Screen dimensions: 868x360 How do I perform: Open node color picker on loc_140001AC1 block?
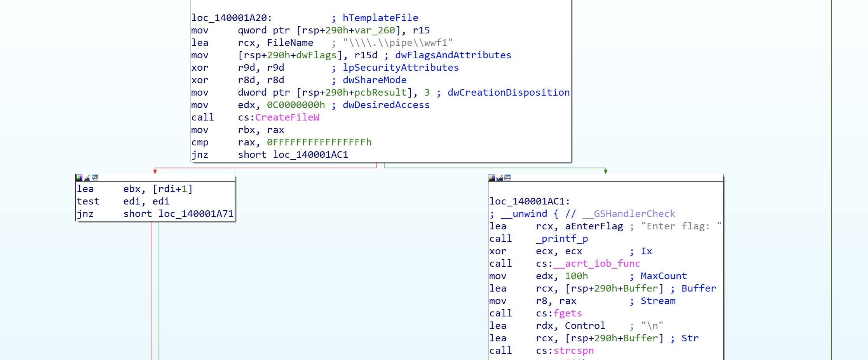click(492, 178)
